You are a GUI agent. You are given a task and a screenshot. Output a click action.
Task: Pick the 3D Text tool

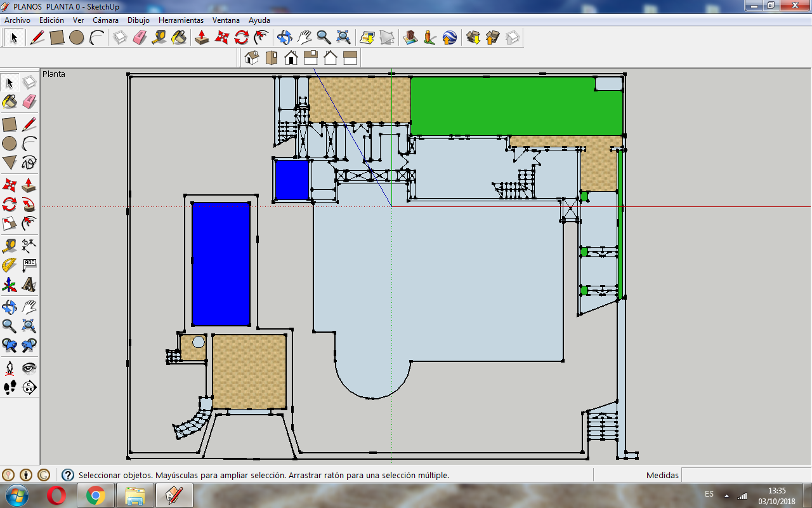click(29, 284)
